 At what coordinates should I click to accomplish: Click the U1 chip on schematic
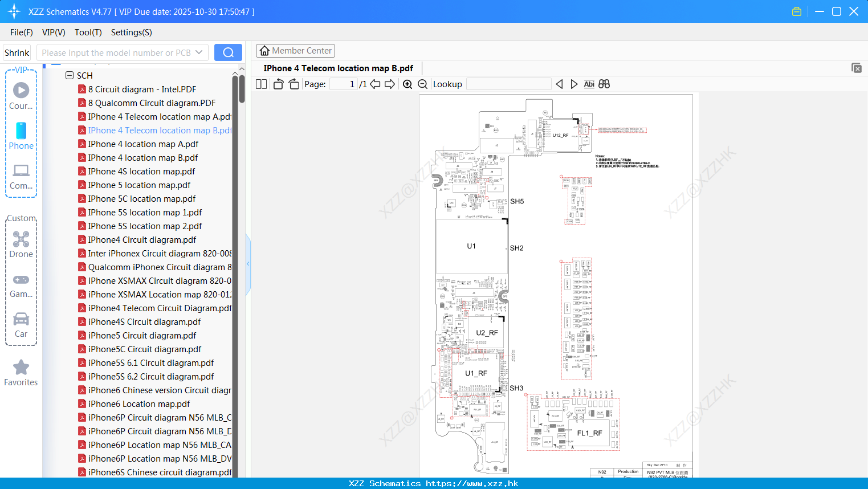coord(471,246)
